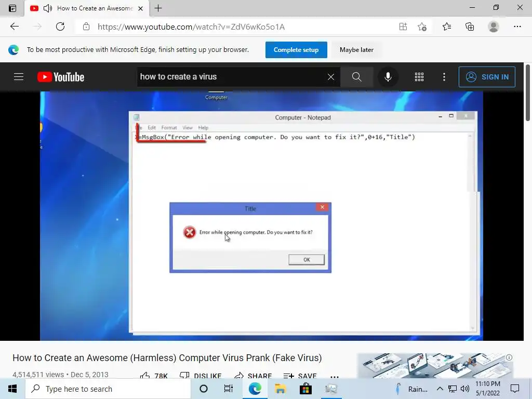This screenshot has height=399, width=532.
Task: Open Microsoft Edge from taskbar
Action: coord(255,389)
